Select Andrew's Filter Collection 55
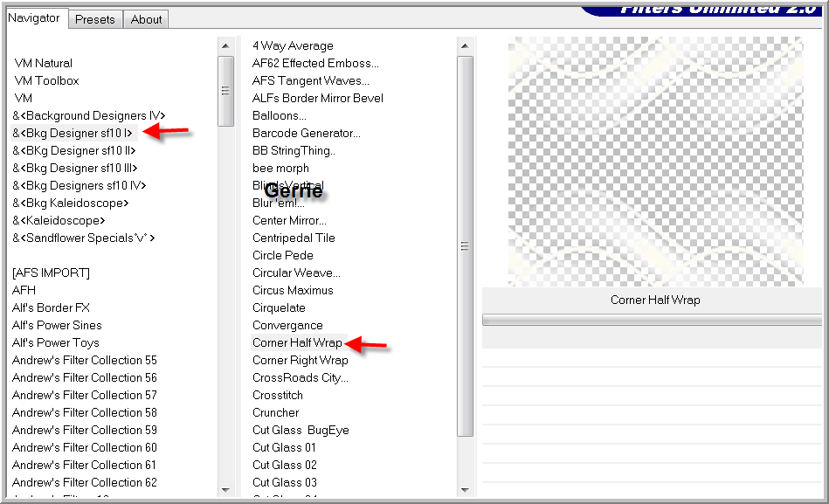Viewport: 829px width, 504px height. (85, 360)
